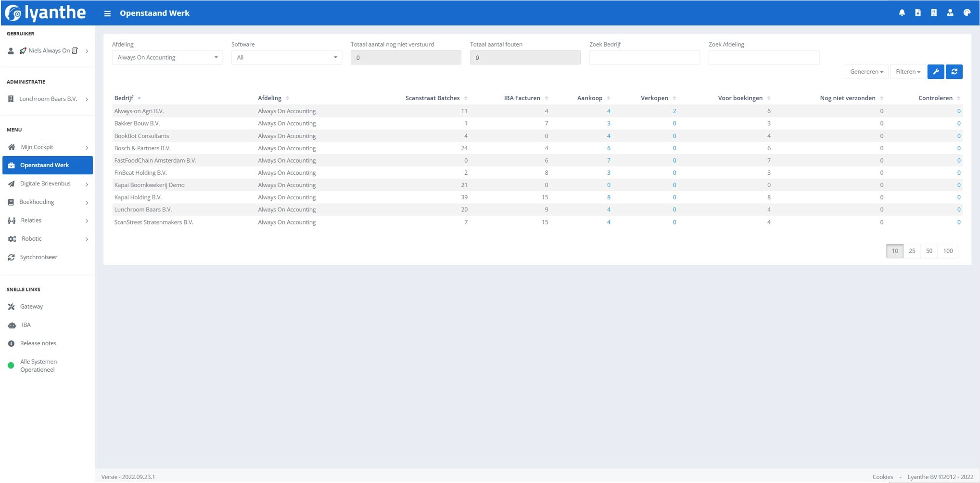This screenshot has width=980, height=483.
Task: Click the IBA robot icon
Action: coord(12,326)
